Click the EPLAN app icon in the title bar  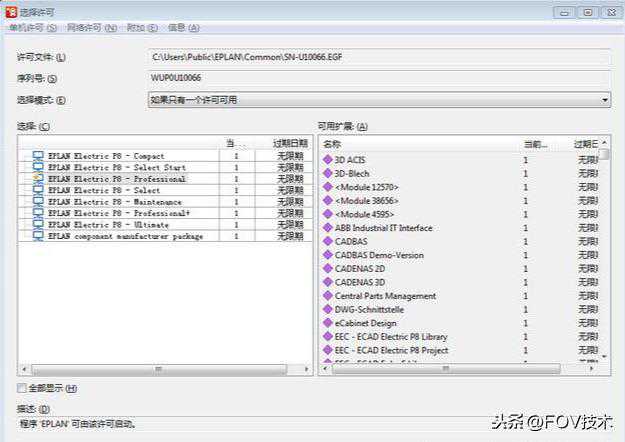pyautogui.click(x=11, y=12)
